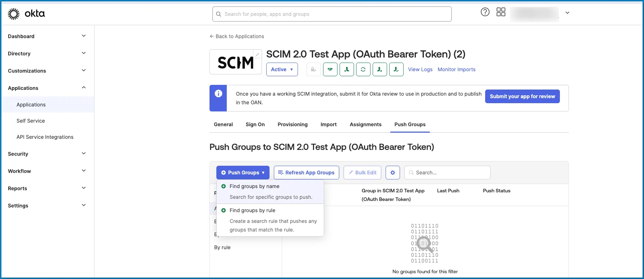This screenshot has height=279, width=644.
Task: Click the handshake icon under the app title
Action: pyautogui.click(x=330, y=69)
